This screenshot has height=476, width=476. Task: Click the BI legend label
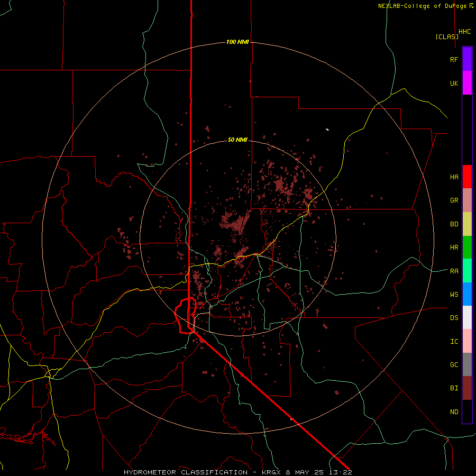(x=454, y=388)
